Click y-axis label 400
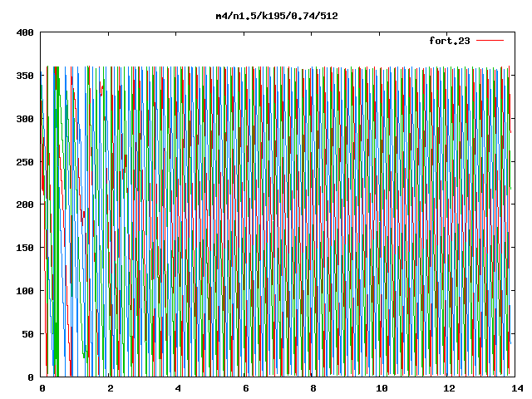The height and width of the screenshot is (399, 532). (x=25, y=32)
